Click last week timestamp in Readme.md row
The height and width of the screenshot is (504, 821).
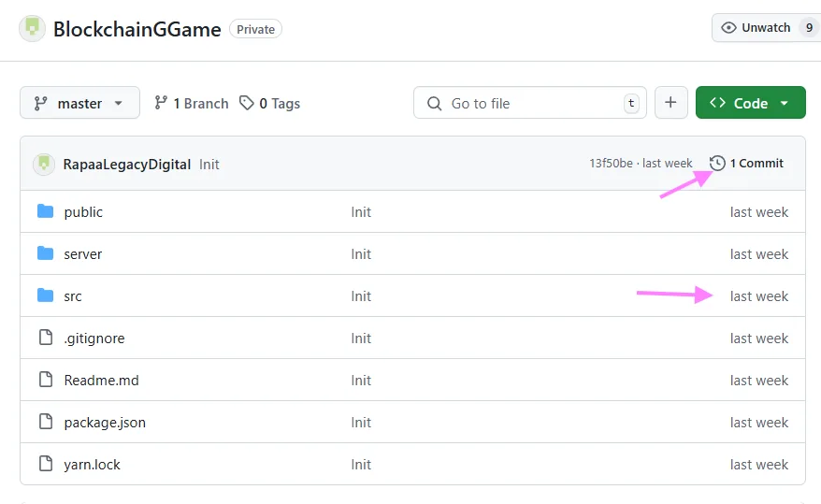[758, 380]
